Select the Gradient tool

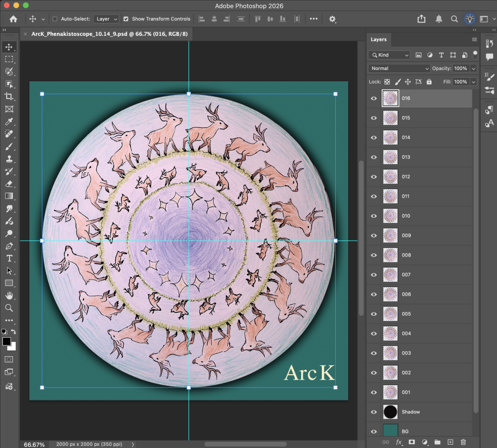pos(9,196)
